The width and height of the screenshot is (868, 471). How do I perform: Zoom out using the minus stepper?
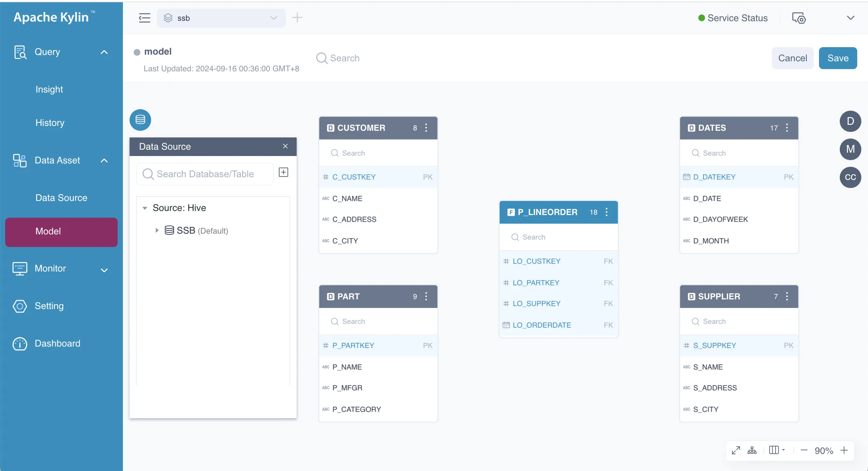click(804, 450)
